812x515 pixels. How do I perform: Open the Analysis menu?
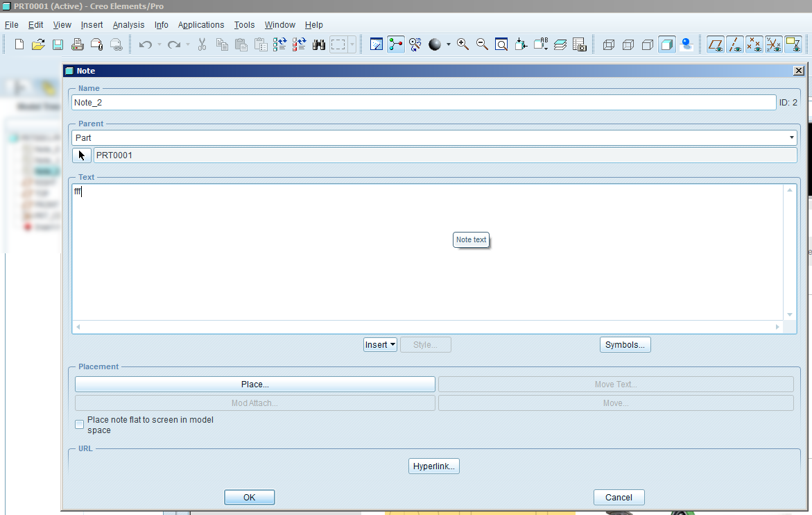click(128, 25)
